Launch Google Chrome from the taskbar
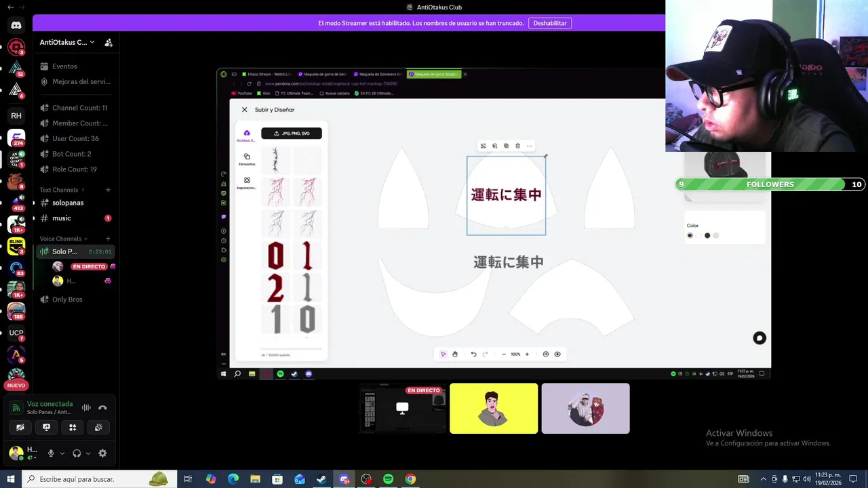The height and width of the screenshot is (488, 868). click(410, 479)
